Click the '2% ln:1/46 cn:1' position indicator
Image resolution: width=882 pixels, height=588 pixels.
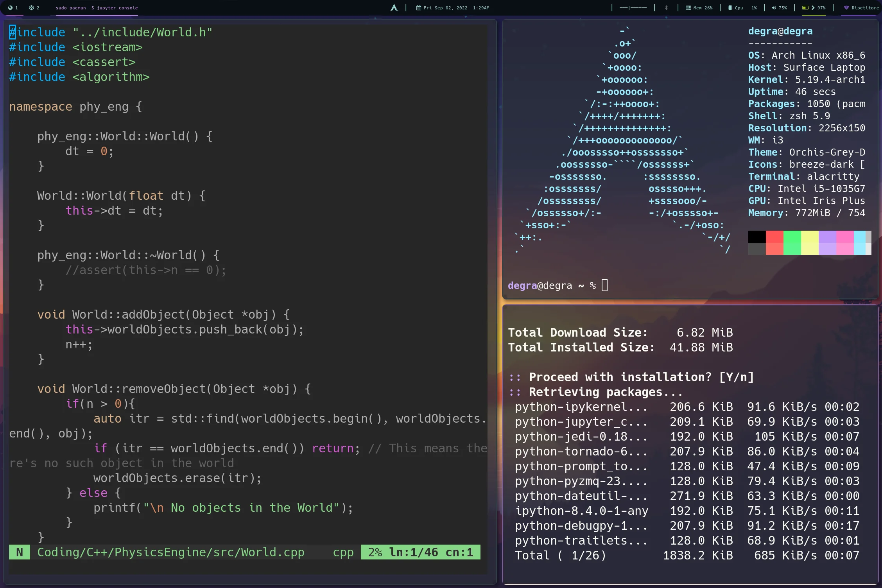(420, 552)
